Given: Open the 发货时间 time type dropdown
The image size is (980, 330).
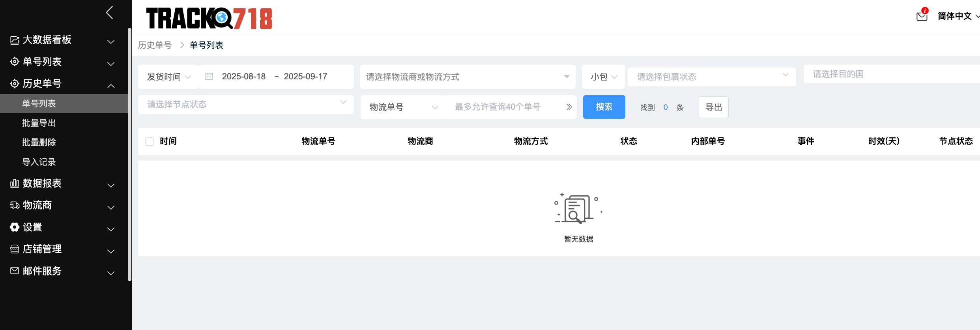Looking at the screenshot, I should pos(168,77).
